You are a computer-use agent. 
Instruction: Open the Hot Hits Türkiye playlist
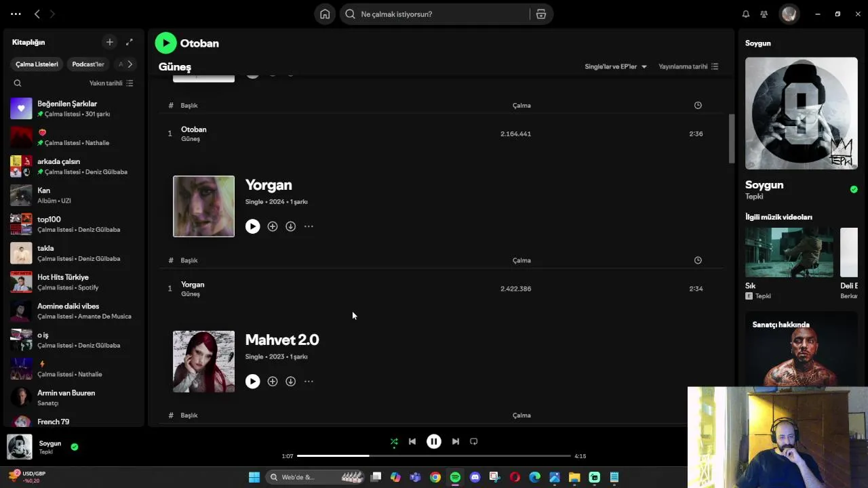74,282
